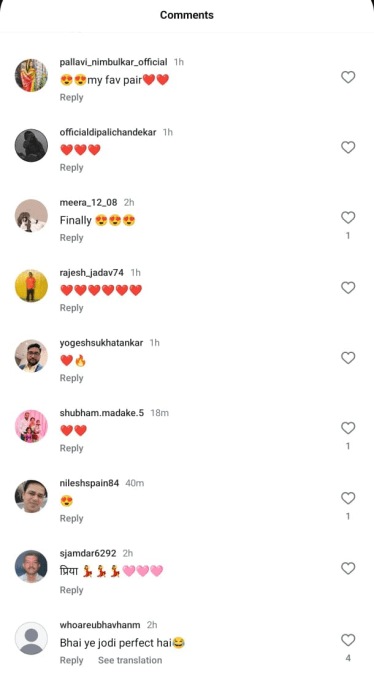The image size is (374, 676).
Task: Like pallavi_nimbulkar_official's comment with the heart
Action: 348,77
